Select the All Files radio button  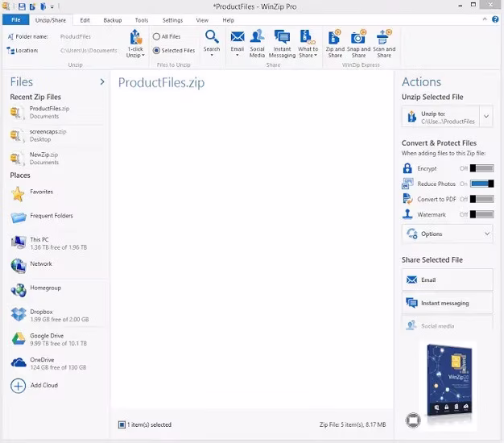coord(156,37)
